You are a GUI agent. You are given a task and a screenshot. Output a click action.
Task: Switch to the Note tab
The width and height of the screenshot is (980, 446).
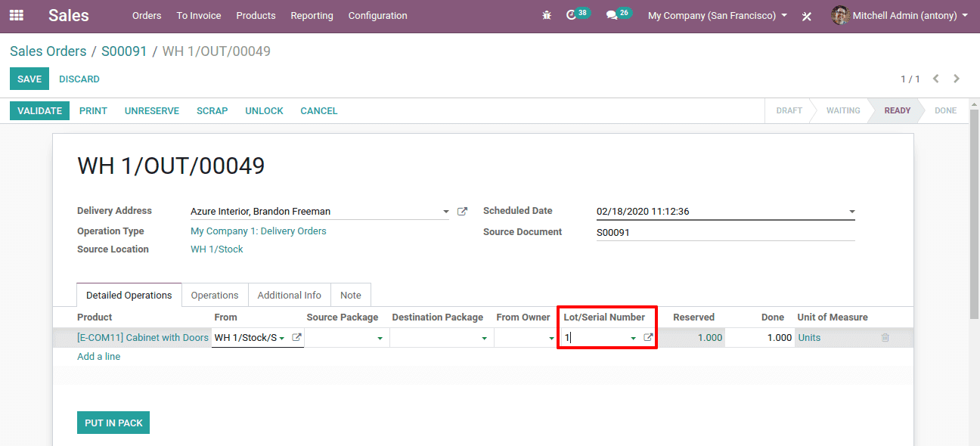point(351,295)
